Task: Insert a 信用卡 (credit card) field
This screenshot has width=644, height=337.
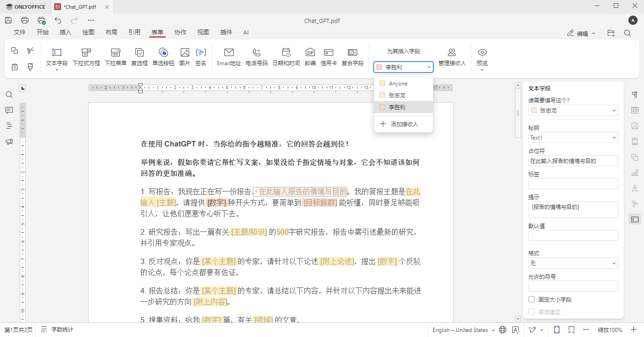Action: click(x=329, y=56)
